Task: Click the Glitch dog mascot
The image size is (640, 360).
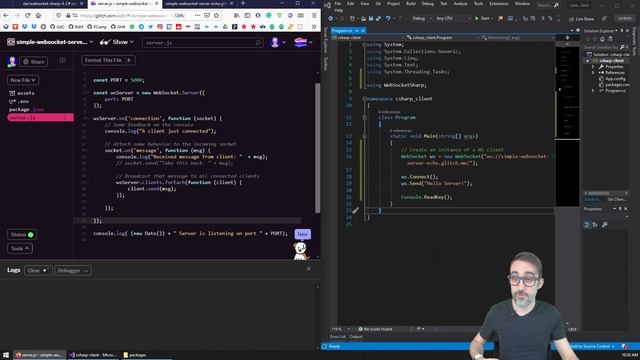Action: pos(300,251)
